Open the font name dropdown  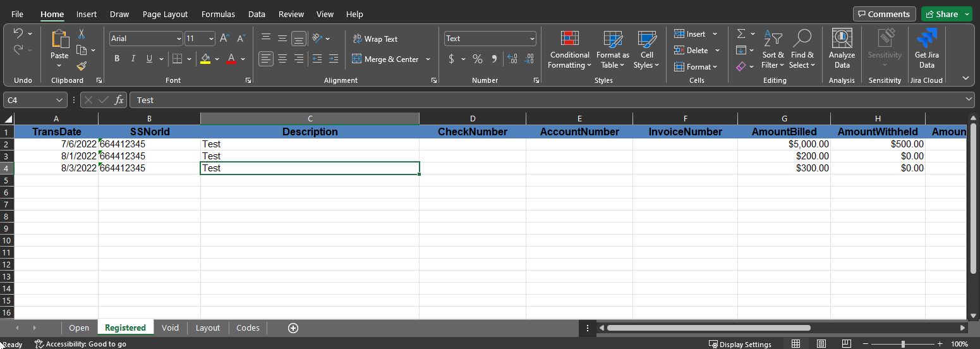179,39
